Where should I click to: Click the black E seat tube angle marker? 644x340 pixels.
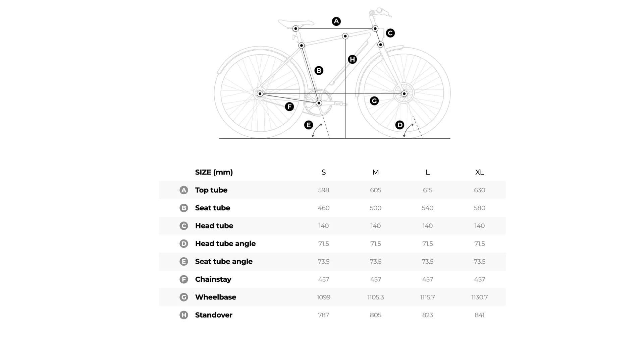(x=308, y=125)
